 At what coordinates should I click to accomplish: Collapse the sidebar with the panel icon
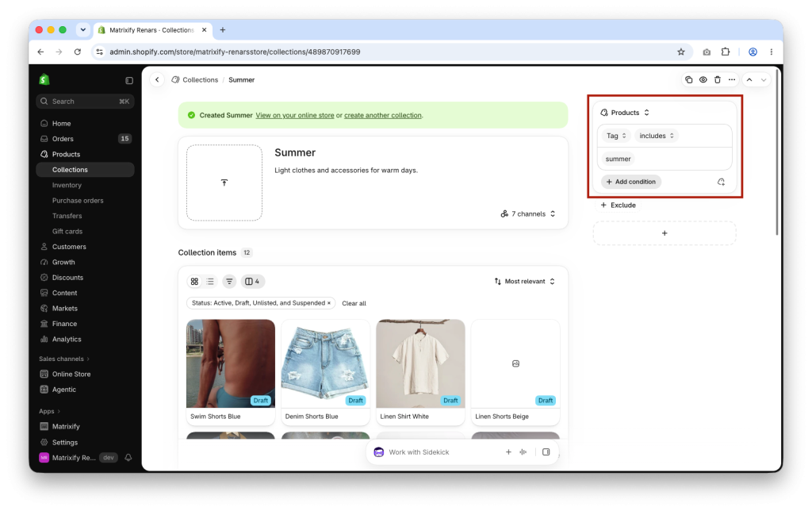(x=129, y=80)
